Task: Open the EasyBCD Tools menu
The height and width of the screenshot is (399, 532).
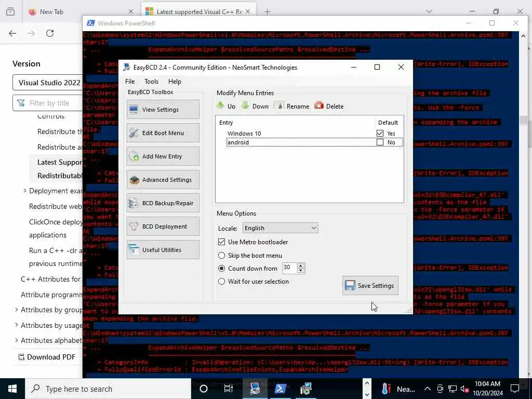Action: point(151,82)
